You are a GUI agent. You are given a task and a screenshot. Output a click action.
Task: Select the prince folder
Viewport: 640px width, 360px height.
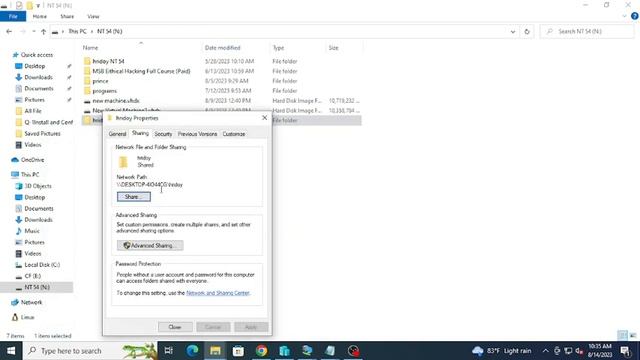coord(100,81)
